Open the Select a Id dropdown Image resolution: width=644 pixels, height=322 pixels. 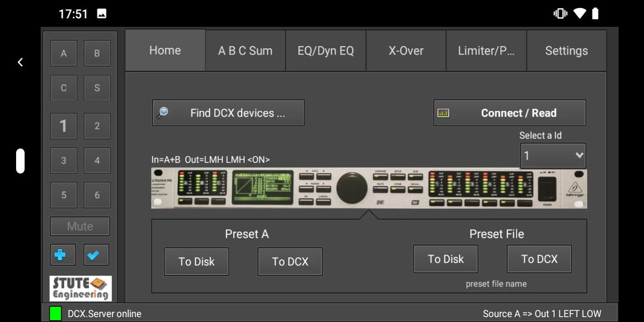(x=553, y=156)
